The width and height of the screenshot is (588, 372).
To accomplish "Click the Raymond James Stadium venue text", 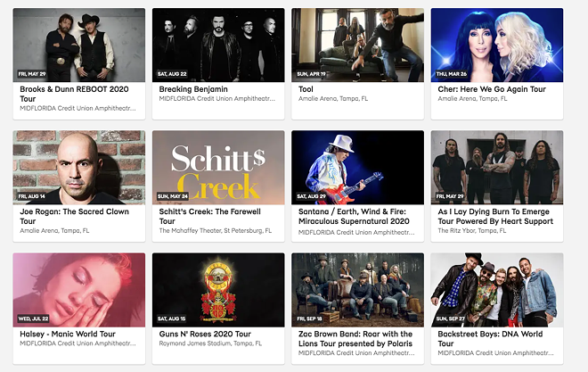I will coord(210,343).
